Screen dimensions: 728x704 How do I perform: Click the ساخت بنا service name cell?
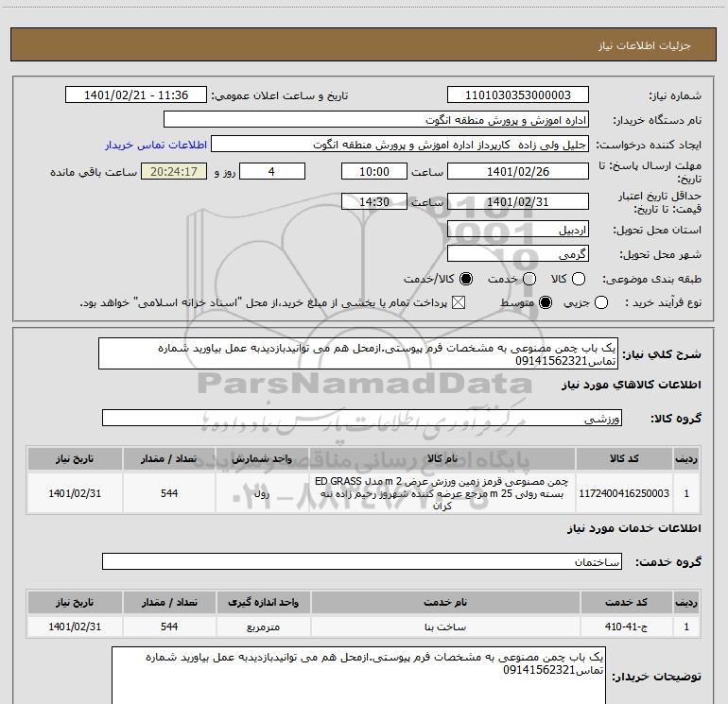pyautogui.click(x=445, y=627)
